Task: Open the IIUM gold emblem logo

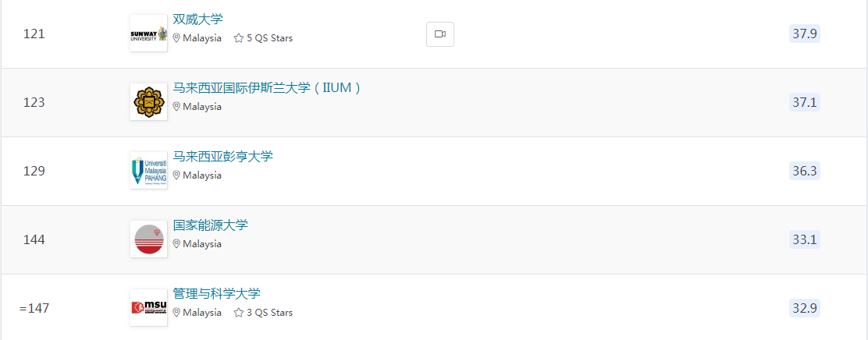Action: 149,102
